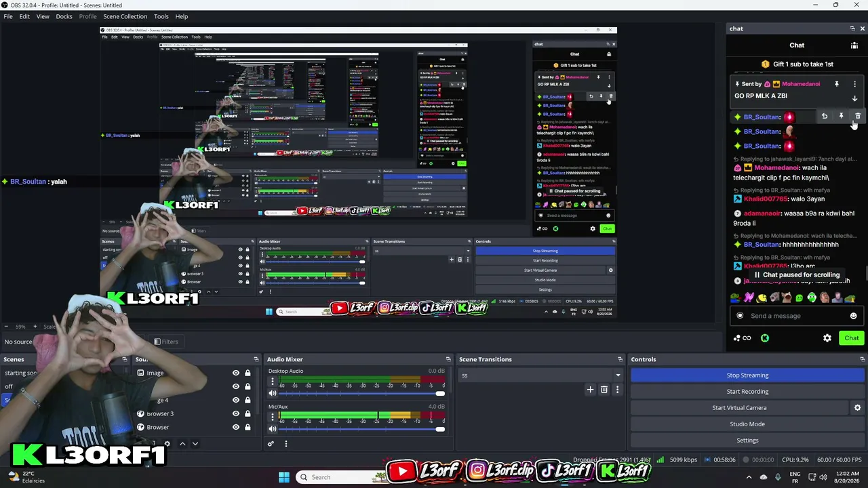Screen dimensions: 868x488
Task: Toggle visibility of the Browser source
Action: point(236,427)
